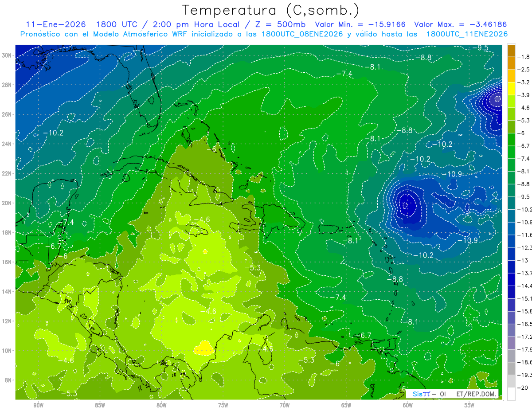The width and height of the screenshot is (532, 411).
Task: Click the "-3.2" color scale label
Action: point(523,82)
